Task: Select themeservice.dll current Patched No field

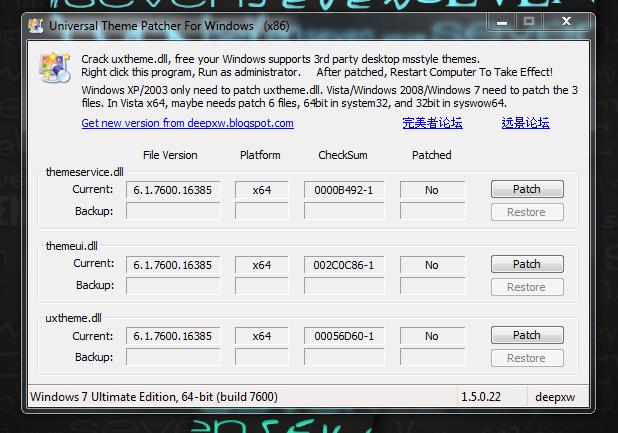Action: click(432, 190)
